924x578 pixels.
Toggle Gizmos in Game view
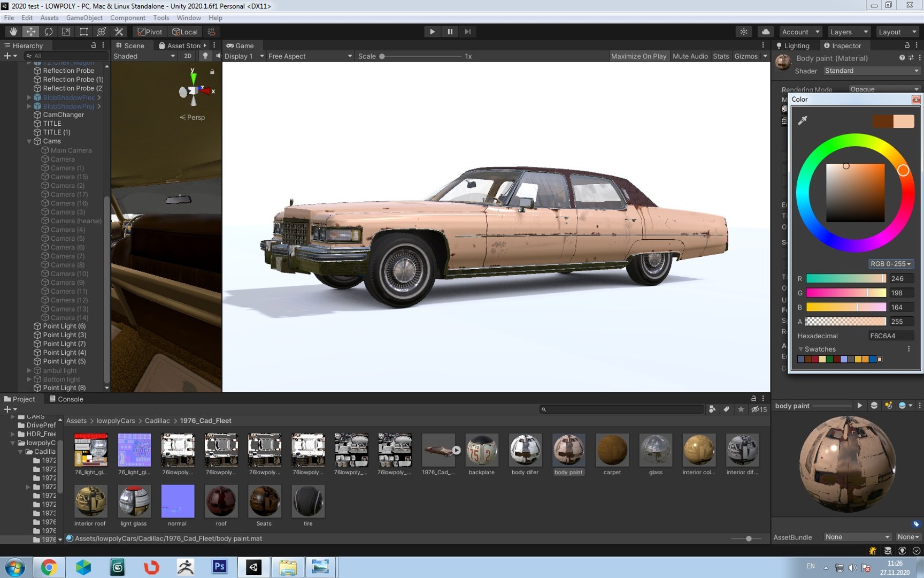click(x=746, y=56)
